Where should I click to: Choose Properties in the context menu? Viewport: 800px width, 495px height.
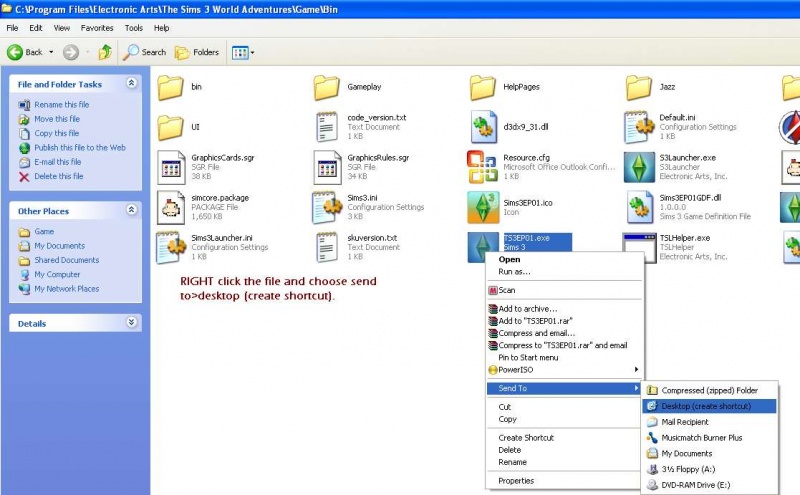(565, 481)
